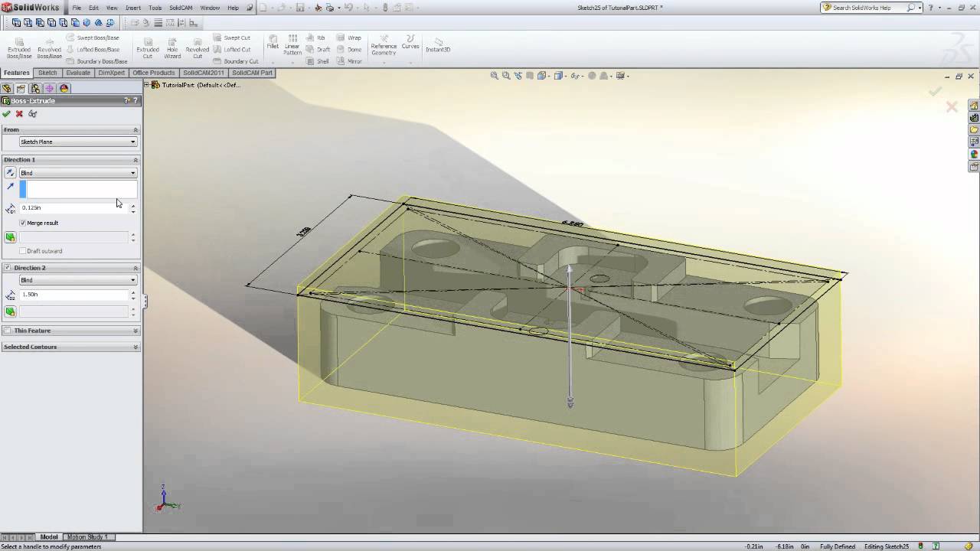Open Direction 1 Blind end condition dropdown
Viewport: 980px width, 551px height.
pos(77,173)
